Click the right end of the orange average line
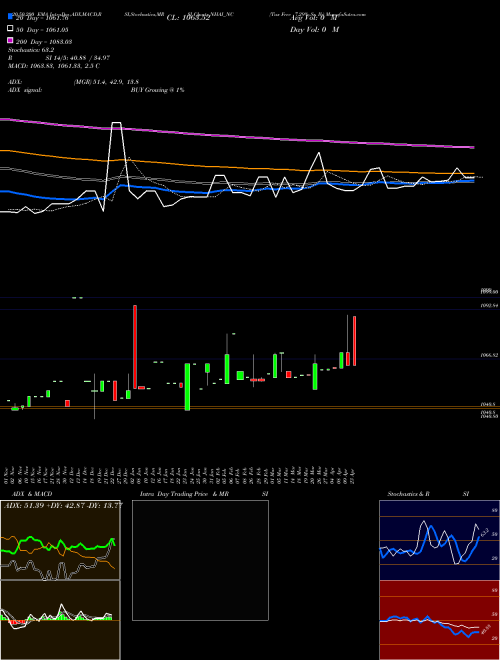Screen dimensions: 500x660 point(472,173)
